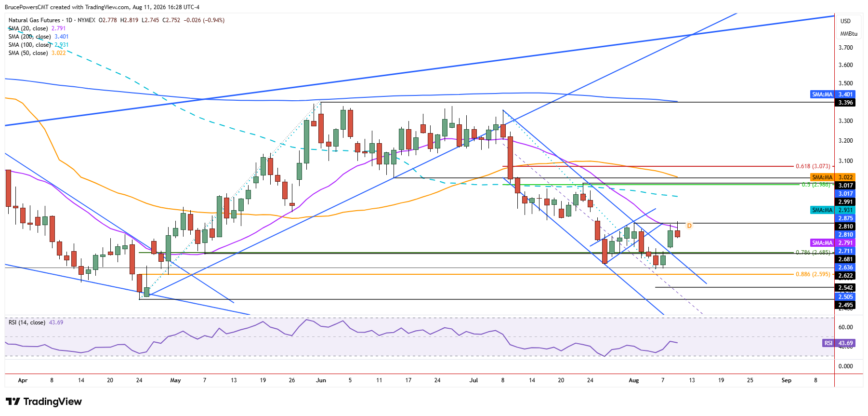868x416 pixels.
Task: Click the 3.700 price axis tick
Action: pos(845,48)
